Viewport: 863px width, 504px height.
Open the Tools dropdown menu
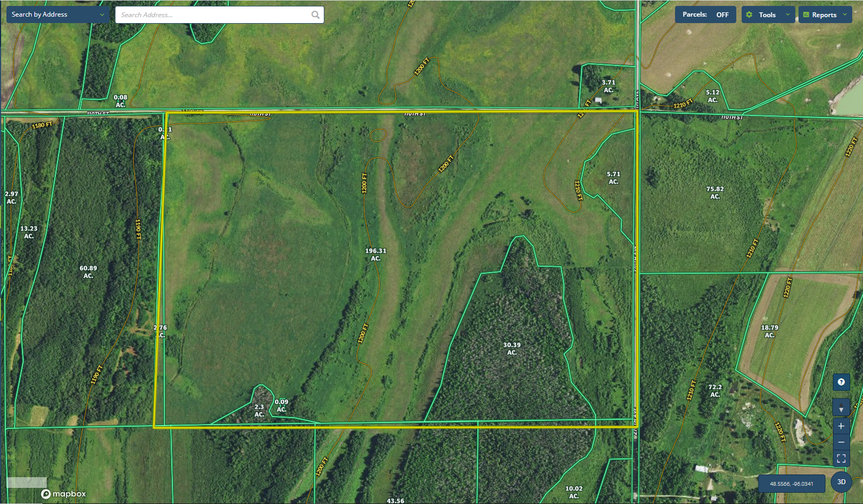[767, 15]
